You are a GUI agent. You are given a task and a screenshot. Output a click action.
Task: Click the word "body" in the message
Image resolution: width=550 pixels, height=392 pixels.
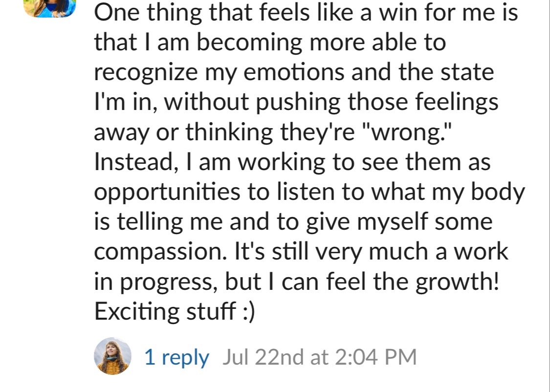pos(498,193)
